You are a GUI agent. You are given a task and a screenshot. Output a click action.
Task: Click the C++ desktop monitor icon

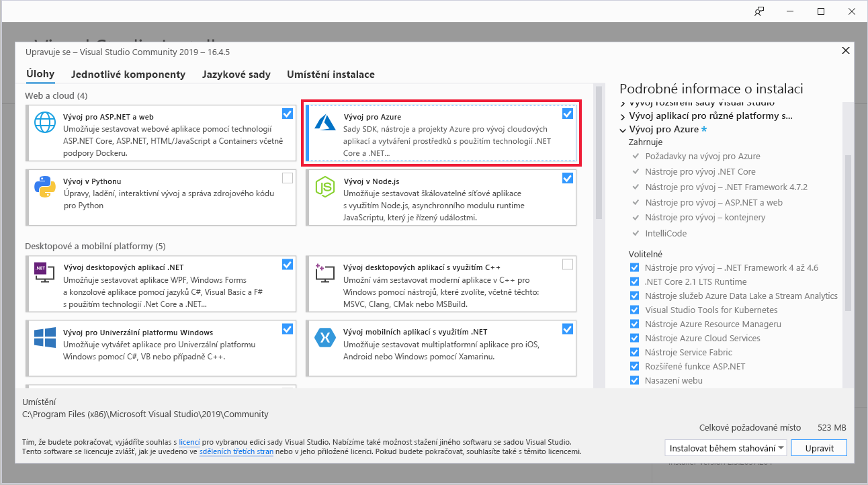click(325, 272)
